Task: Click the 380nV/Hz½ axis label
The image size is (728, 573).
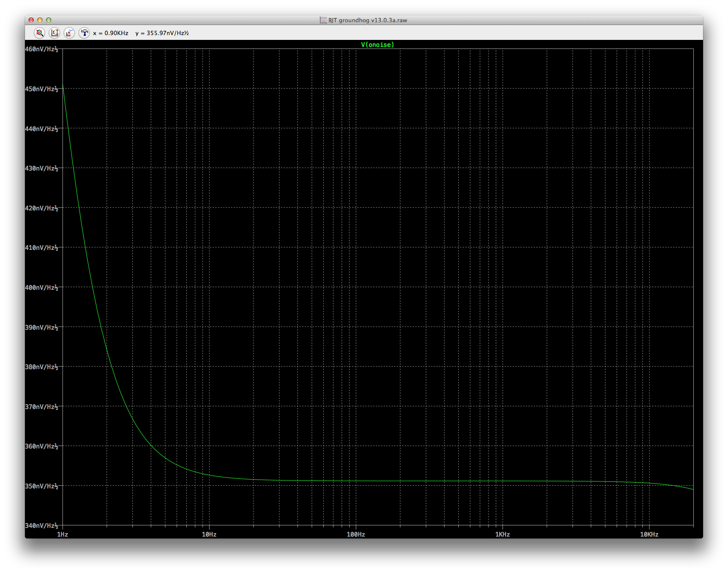Action: (x=42, y=367)
